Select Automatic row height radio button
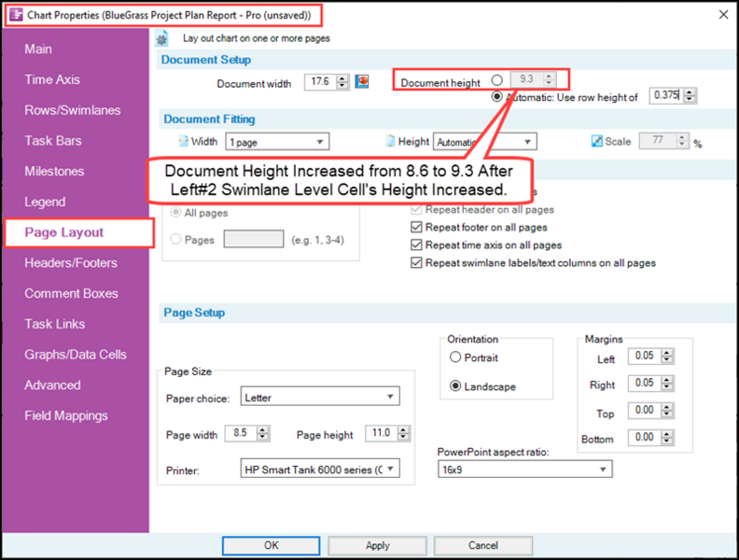 pos(496,97)
